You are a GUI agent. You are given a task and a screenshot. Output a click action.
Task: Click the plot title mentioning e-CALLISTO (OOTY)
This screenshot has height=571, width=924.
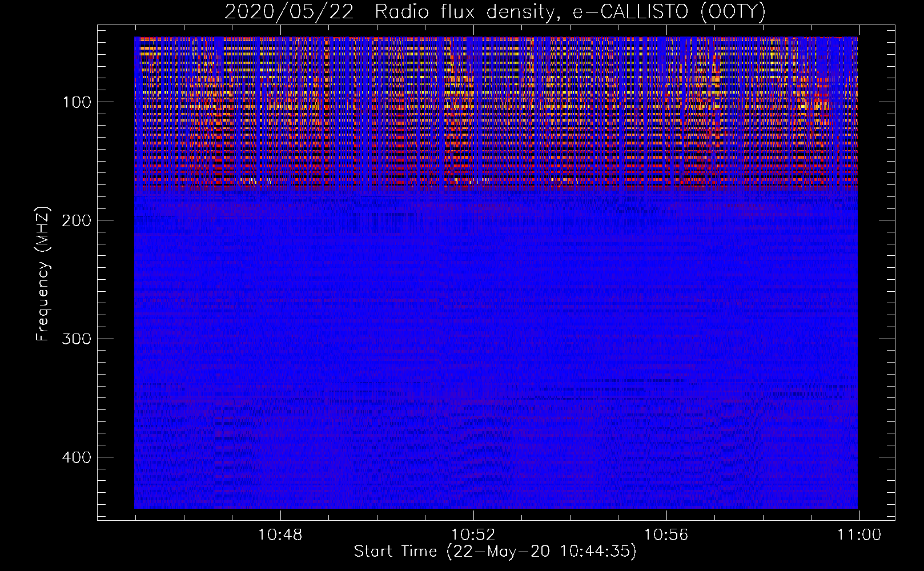(x=495, y=12)
